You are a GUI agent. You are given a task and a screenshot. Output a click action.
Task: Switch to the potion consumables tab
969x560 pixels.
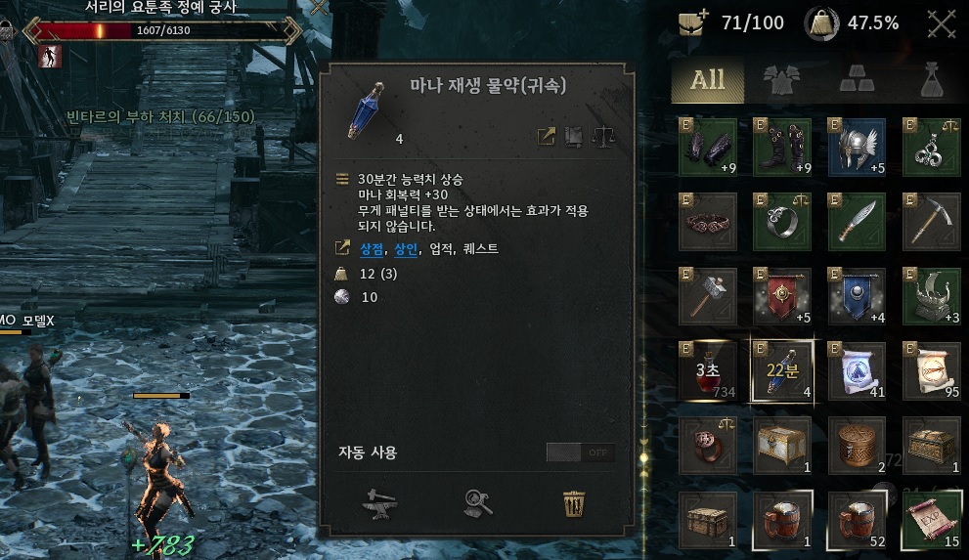pos(931,80)
